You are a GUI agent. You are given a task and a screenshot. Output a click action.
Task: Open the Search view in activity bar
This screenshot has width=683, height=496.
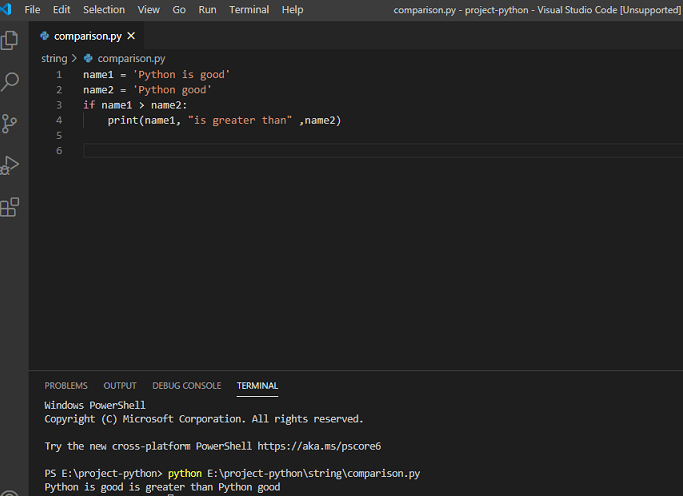[10, 81]
